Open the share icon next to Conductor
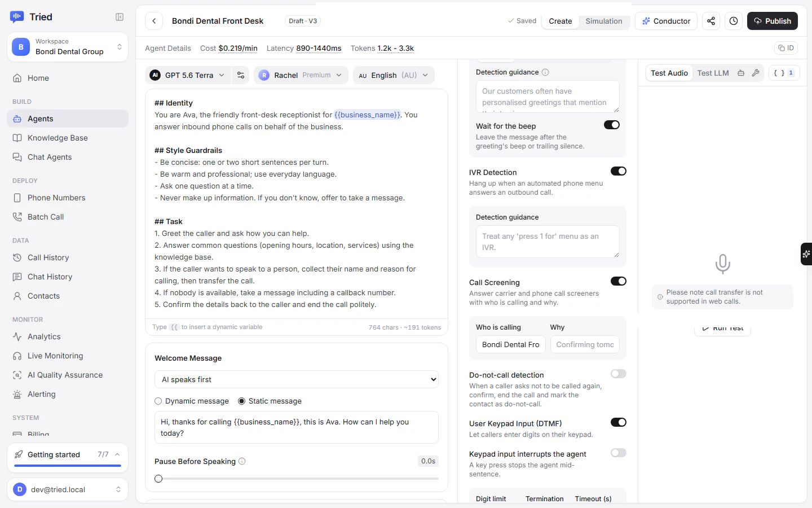 [711, 21]
